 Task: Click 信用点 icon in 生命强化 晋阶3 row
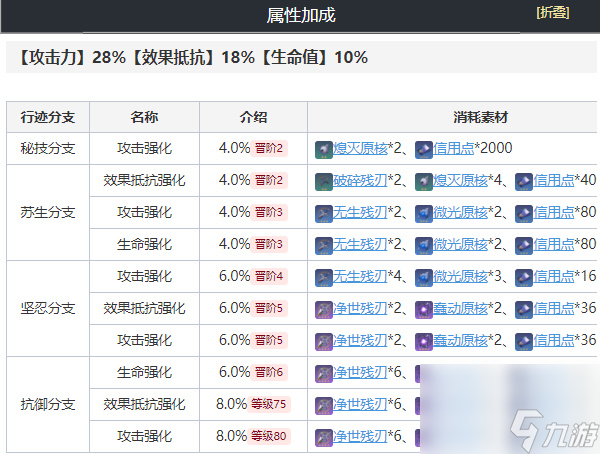coord(524,246)
